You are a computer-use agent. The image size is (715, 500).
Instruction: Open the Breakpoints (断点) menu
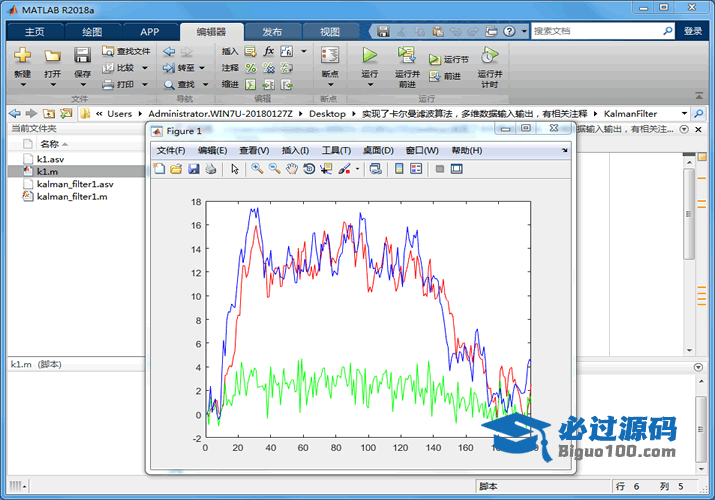click(330, 67)
